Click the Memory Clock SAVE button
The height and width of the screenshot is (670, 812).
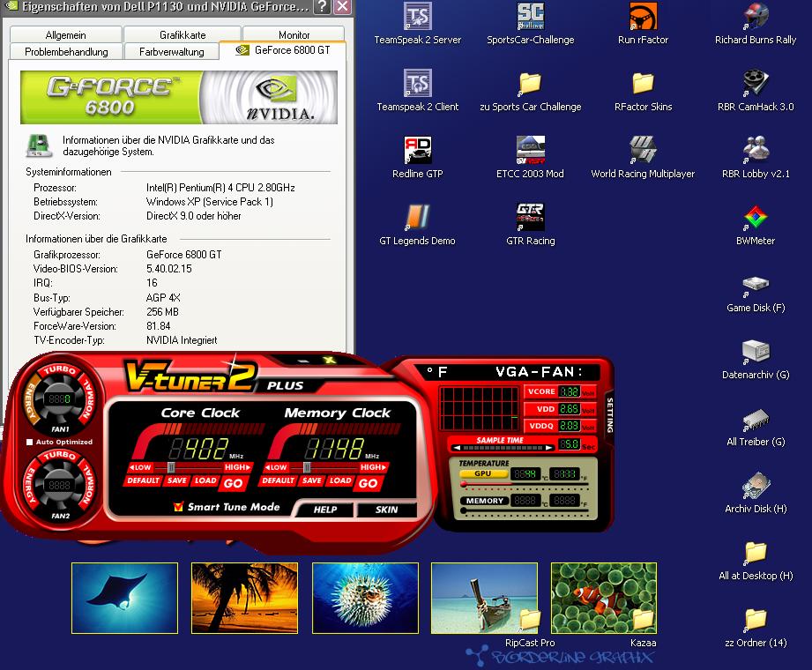pyautogui.click(x=312, y=480)
